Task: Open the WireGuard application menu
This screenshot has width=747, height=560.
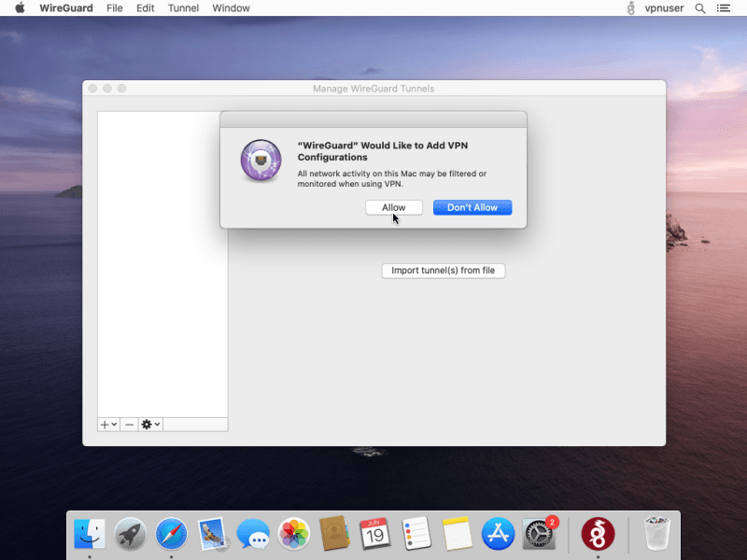Action: (x=66, y=8)
